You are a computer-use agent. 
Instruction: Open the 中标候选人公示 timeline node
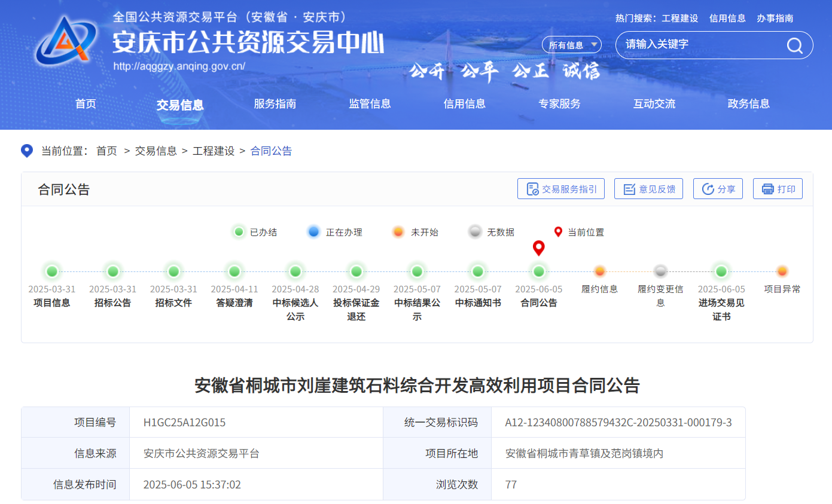(295, 271)
